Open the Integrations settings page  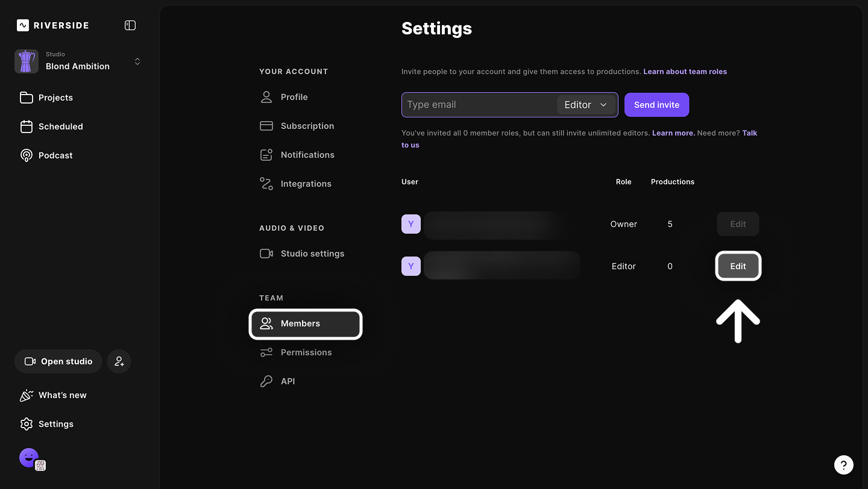[x=306, y=184]
